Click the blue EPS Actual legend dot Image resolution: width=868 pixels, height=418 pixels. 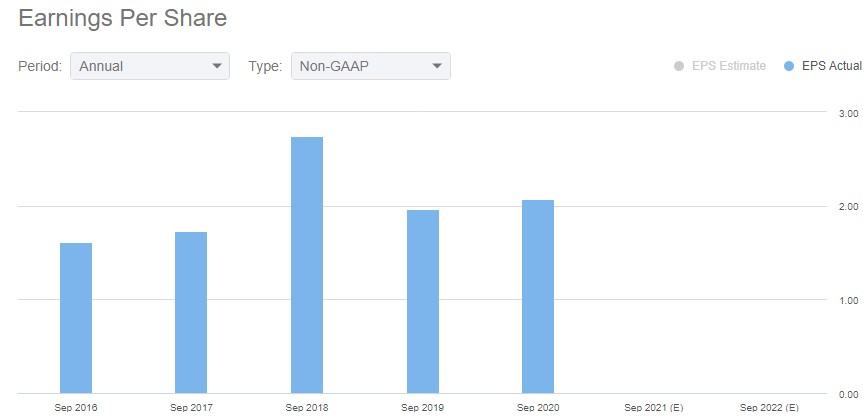(x=789, y=66)
